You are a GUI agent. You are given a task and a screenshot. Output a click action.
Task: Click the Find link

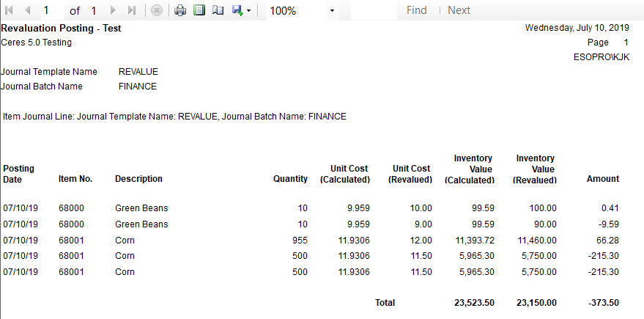click(416, 10)
